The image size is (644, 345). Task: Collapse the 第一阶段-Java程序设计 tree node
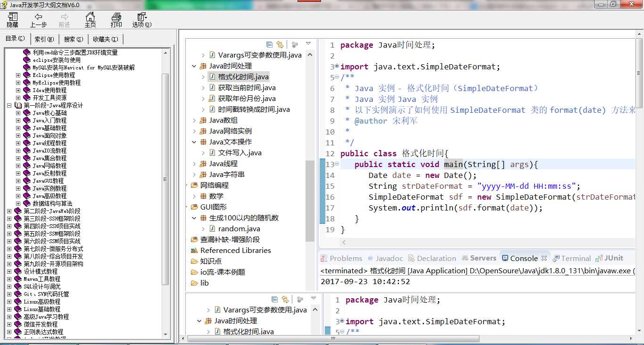(9, 105)
